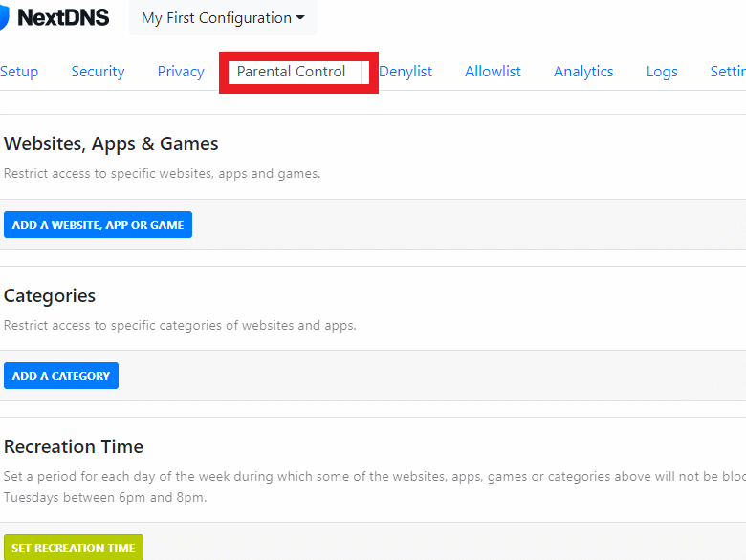Viewport: 746px width, 560px height.
Task: Open the Security tab
Action: click(98, 72)
